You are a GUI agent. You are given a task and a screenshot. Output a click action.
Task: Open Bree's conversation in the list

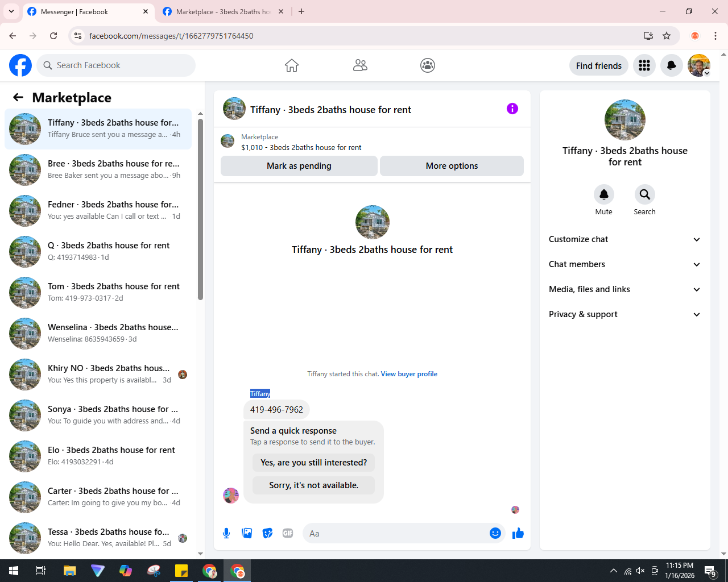[x=98, y=170]
